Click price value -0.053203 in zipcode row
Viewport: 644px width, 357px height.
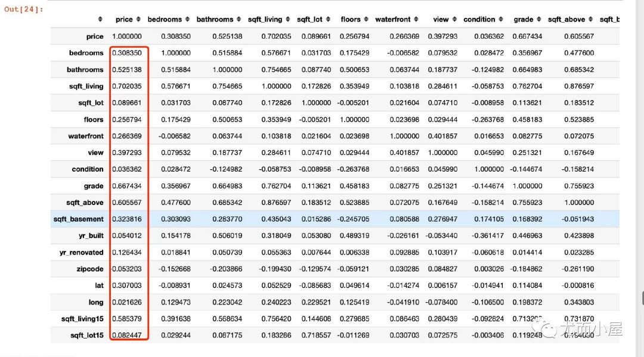point(126,269)
